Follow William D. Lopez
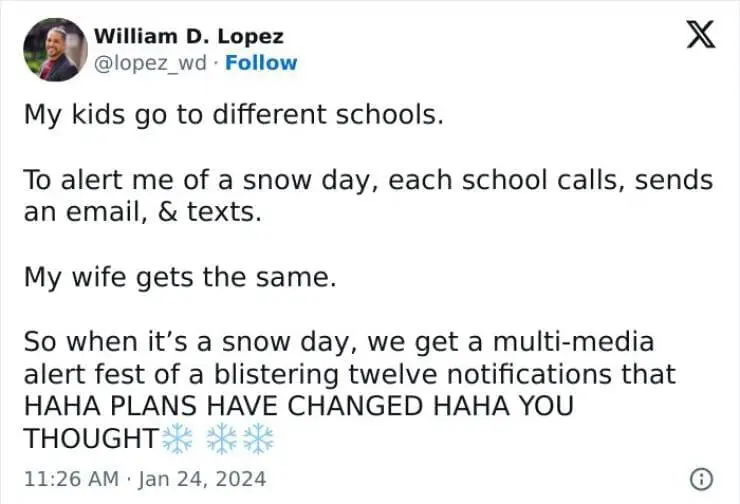This screenshot has width=740, height=504. [261, 63]
